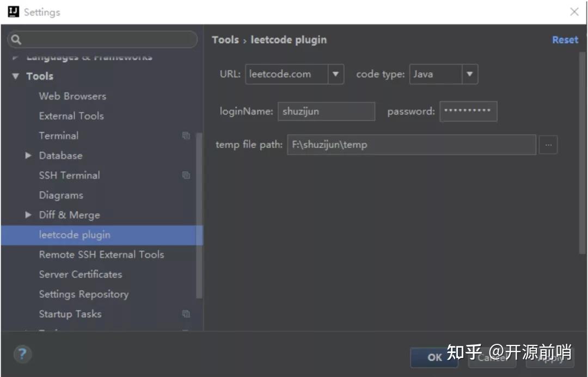Image resolution: width=588 pixels, height=377 pixels.
Task: Click the close X of the Settings dialog
Action: pos(574,12)
